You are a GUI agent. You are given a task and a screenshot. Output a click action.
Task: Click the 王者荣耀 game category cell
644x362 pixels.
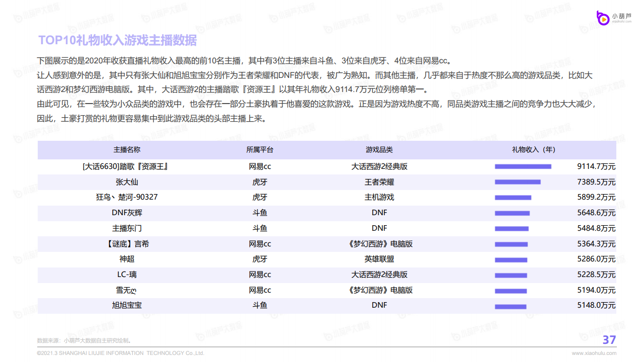pyautogui.click(x=379, y=182)
